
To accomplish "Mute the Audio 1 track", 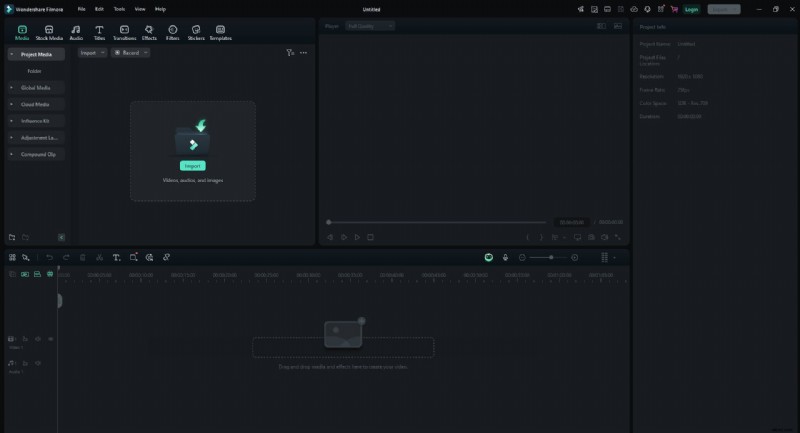I will click(x=38, y=362).
